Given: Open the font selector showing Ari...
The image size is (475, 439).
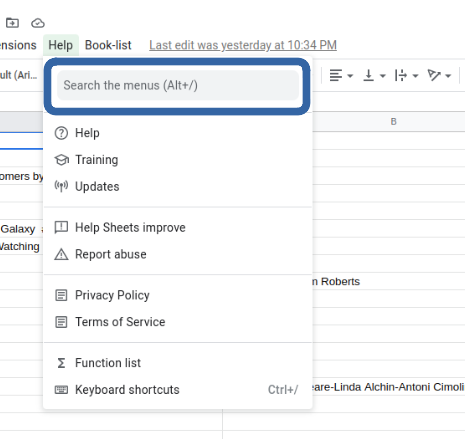Looking at the screenshot, I should pos(19,75).
